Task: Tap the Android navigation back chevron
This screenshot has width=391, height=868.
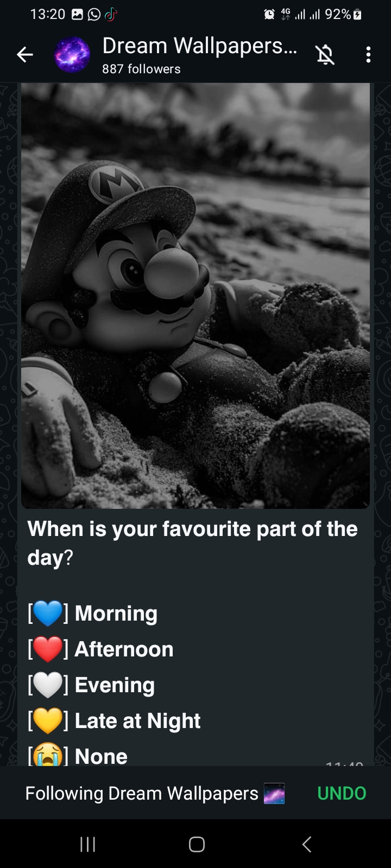Action: (x=307, y=844)
